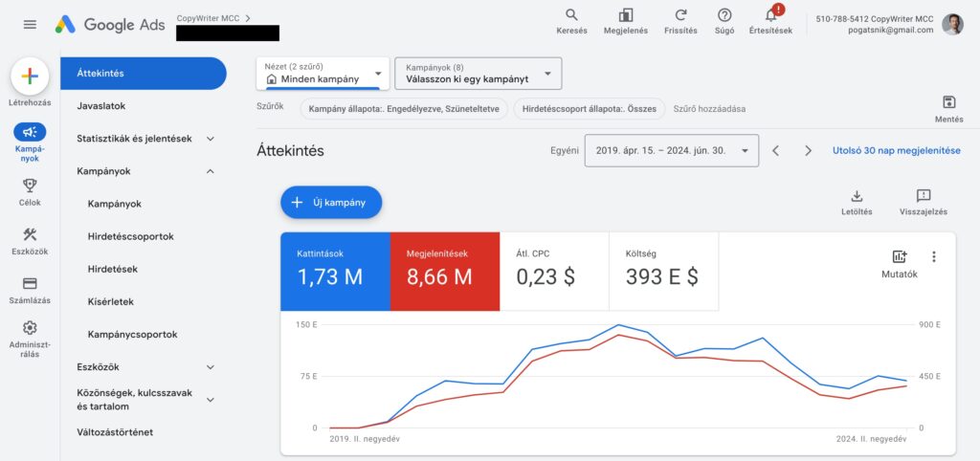Open the hamburger main menu
The image size is (980, 461).
tap(30, 24)
